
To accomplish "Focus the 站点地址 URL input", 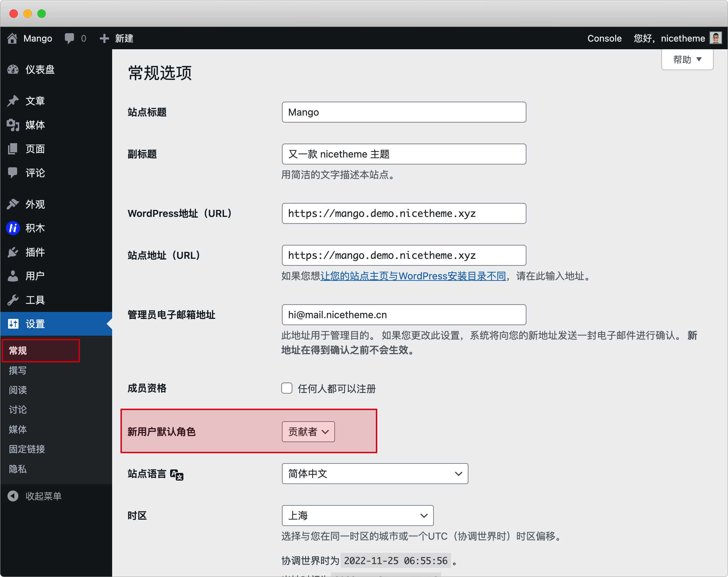I will coord(404,255).
